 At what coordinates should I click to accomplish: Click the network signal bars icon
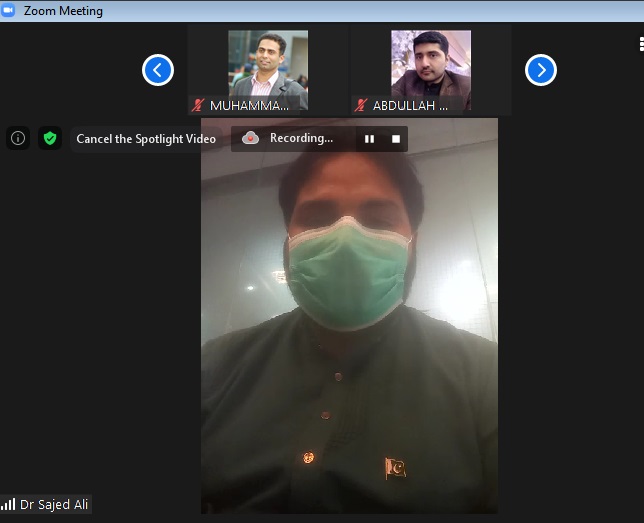[x=8, y=505]
